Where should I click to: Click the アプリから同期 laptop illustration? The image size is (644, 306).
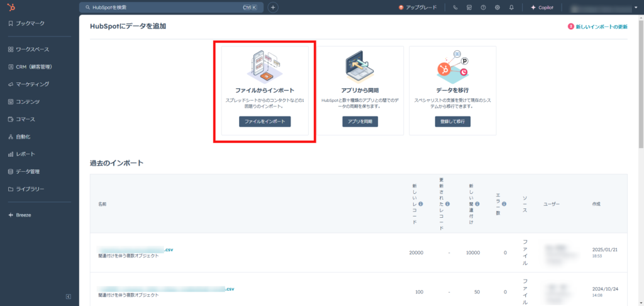(360, 66)
